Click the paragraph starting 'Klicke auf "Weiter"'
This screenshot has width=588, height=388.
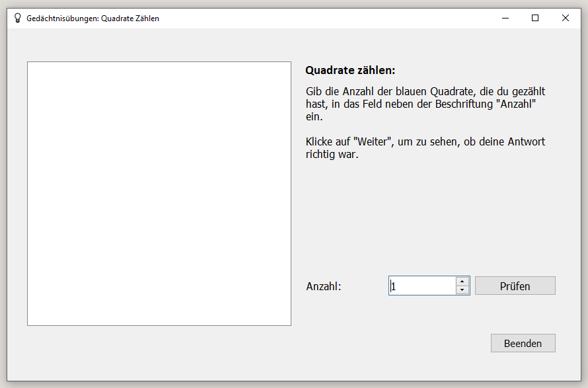click(425, 148)
